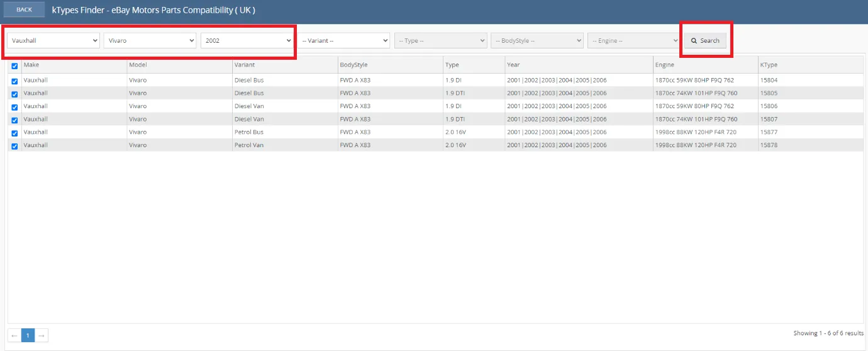Sort by the Type column header

tap(474, 65)
